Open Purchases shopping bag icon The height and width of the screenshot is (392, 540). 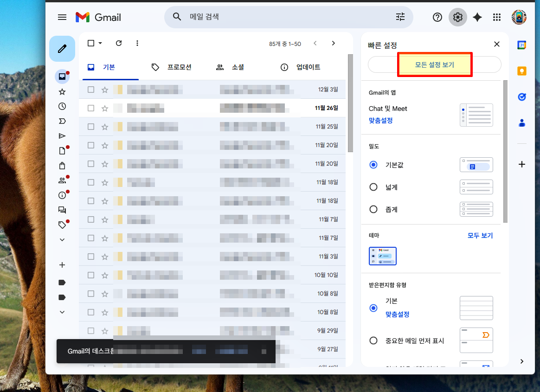tap(62, 166)
